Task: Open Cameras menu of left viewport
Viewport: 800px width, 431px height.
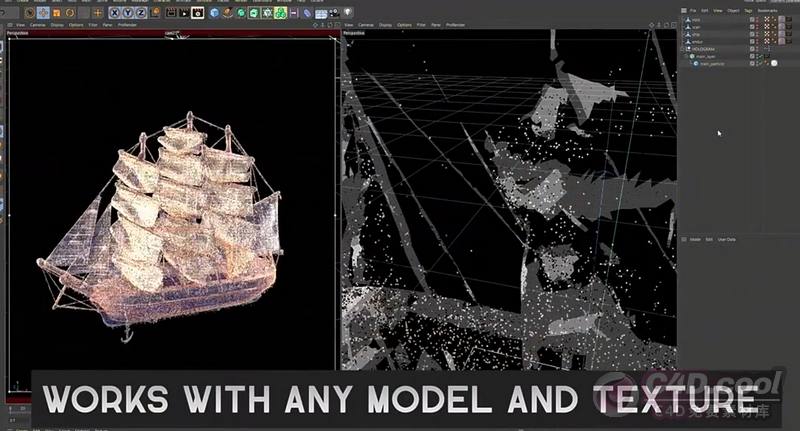Action: tap(38, 24)
